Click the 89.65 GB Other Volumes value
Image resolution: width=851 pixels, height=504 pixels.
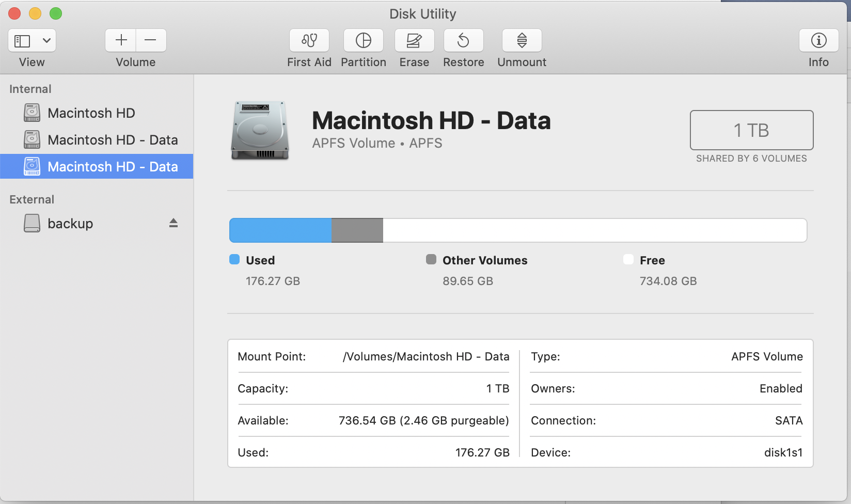(468, 281)
